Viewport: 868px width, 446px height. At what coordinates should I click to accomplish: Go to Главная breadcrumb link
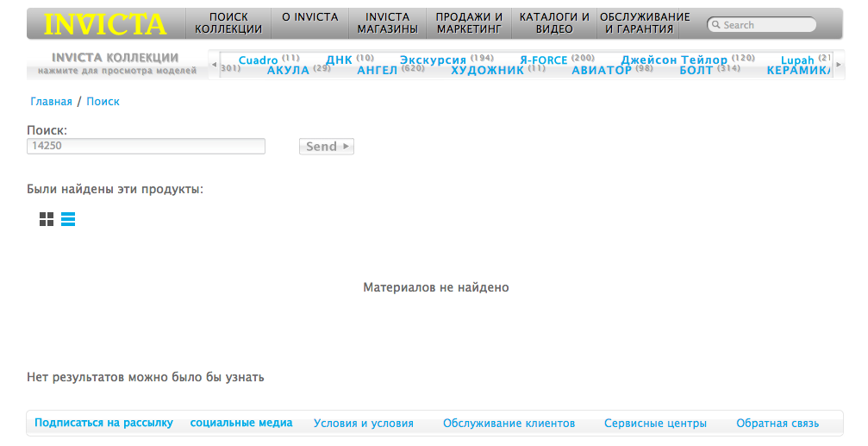click(52, 102)
